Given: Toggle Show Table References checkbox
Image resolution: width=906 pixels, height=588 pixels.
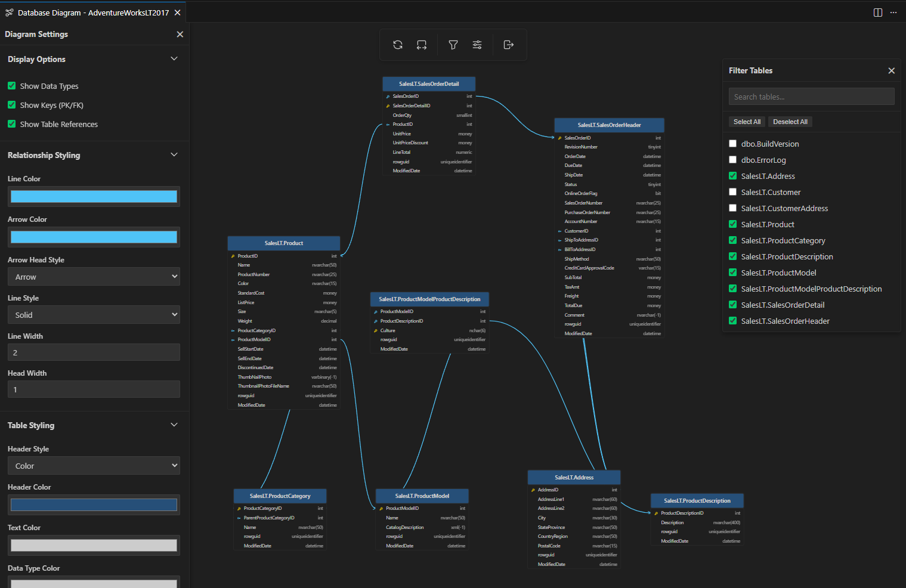Looking at the screenshot, I should tap(12, 124).
